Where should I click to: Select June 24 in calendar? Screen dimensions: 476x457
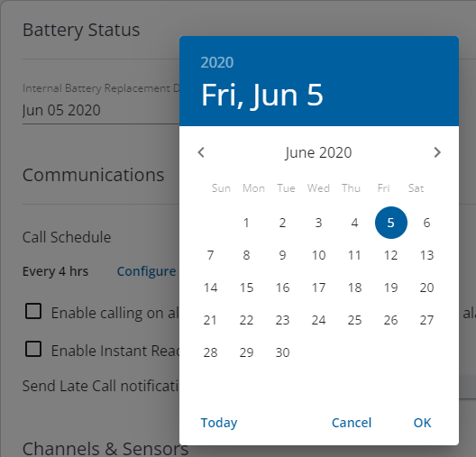click(319, 320)
